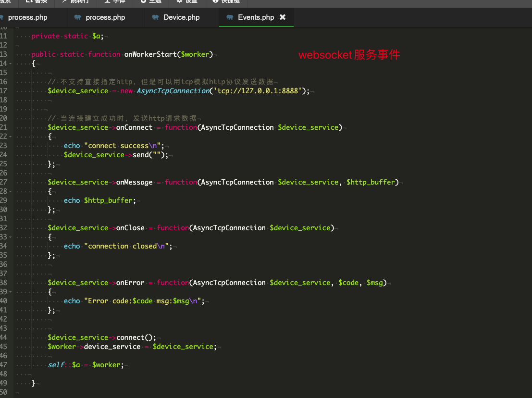
Task: Collapse the code fold arrow at line 14
Action: [x=11, y=63]
